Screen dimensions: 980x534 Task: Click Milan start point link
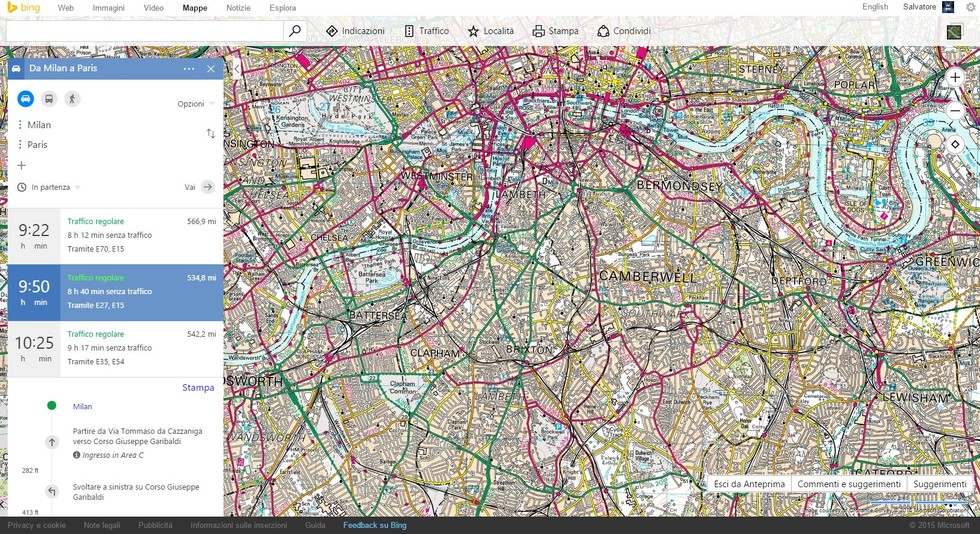tap(82, 406)
